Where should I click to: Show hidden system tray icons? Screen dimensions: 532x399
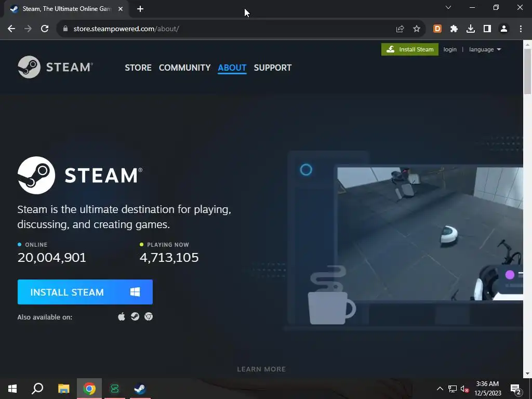pyautogui.click(x=440, y=389)
